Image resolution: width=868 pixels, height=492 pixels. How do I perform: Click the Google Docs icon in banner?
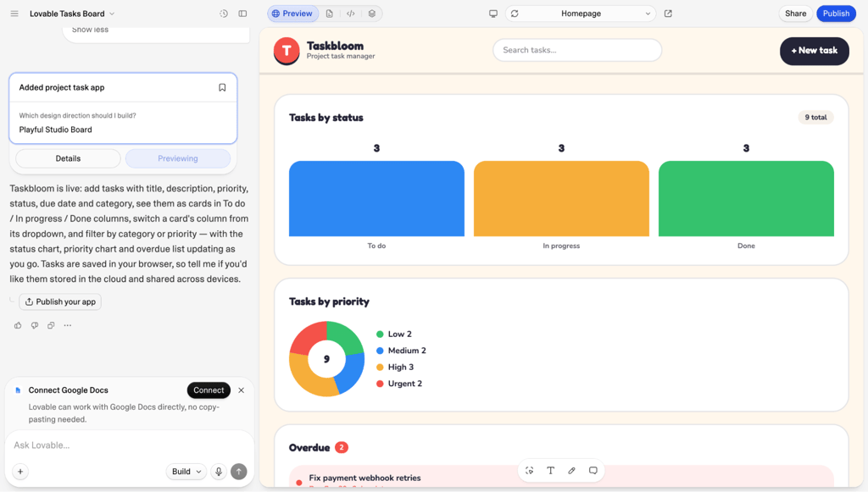(18, 390)
